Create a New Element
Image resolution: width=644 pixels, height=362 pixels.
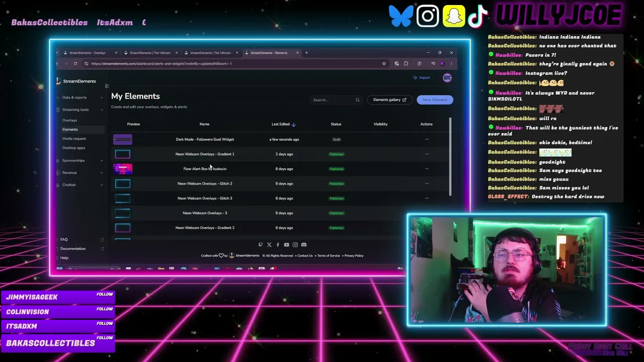click(x=435, y=100)
